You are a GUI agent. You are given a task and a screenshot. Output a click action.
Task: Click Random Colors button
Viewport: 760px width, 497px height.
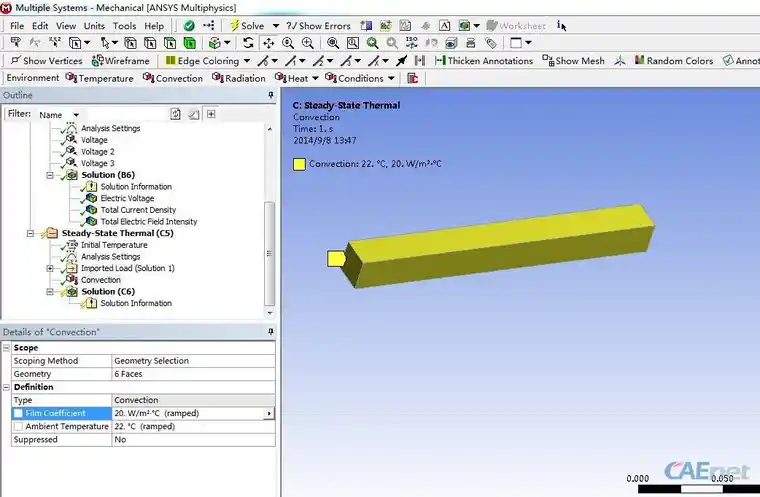click(x=674, y=61)
